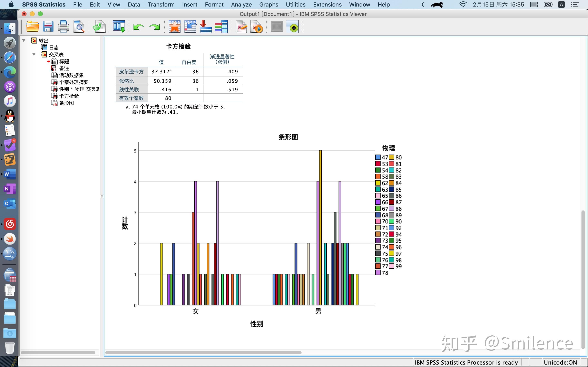This screenshot has width=588, height=367.
Task: Redo the last action
Action: (x=154, y=27)
